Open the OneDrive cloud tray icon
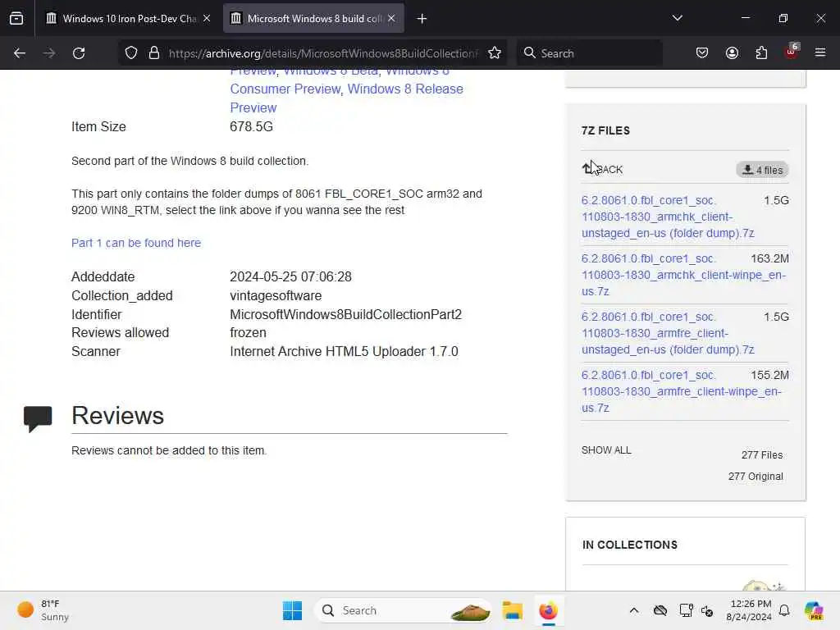840x630 pixels. (660, 610)
